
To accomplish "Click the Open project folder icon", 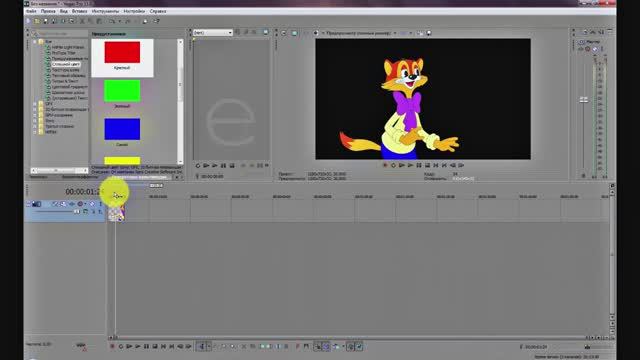I will pos(37,21).
